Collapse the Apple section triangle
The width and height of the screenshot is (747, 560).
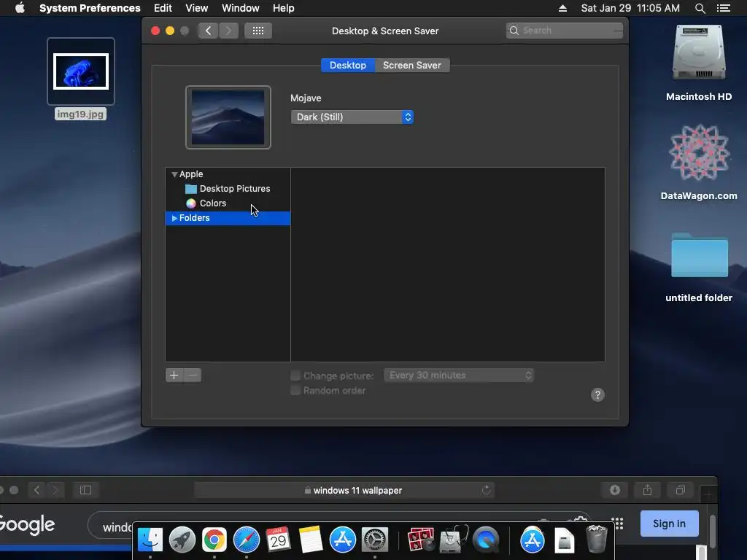point(174,174)
